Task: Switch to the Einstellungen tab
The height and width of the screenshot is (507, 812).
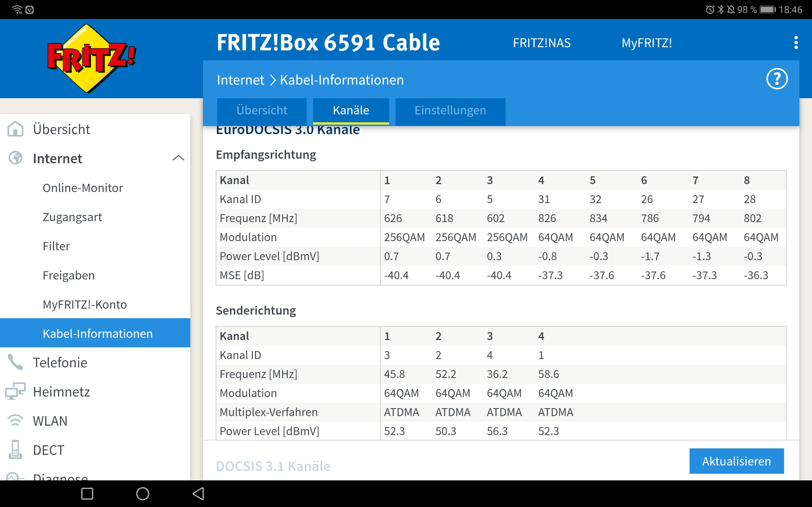Action: click(x=450, y=110)
